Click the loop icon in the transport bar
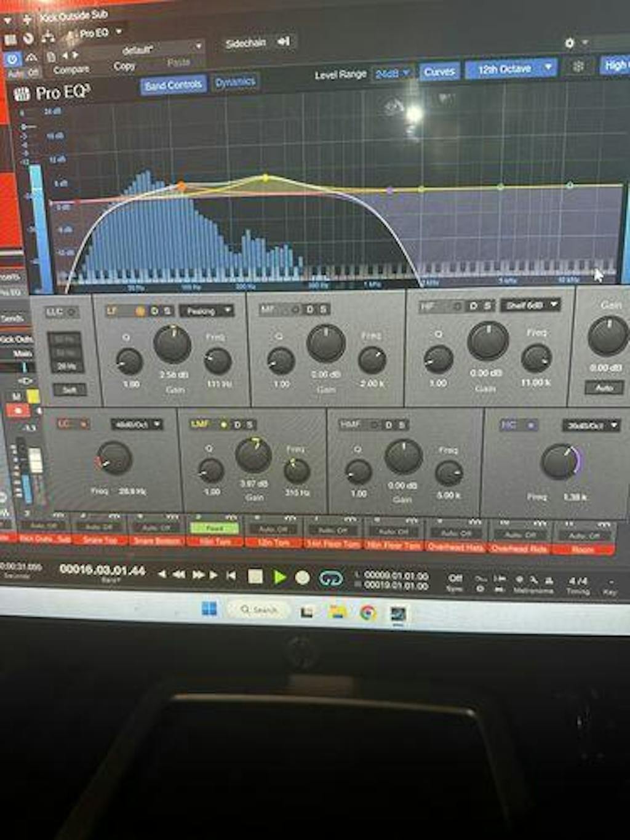The width and height of the screenshot is (630, 840). point(331,577)
